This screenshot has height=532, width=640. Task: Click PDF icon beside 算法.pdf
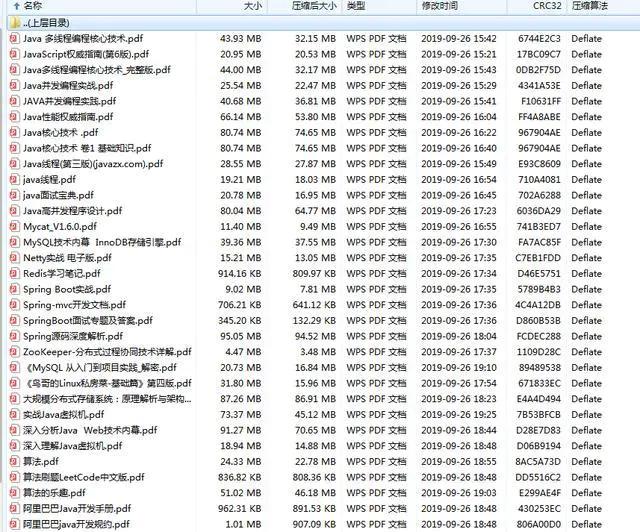coord(14,461)
